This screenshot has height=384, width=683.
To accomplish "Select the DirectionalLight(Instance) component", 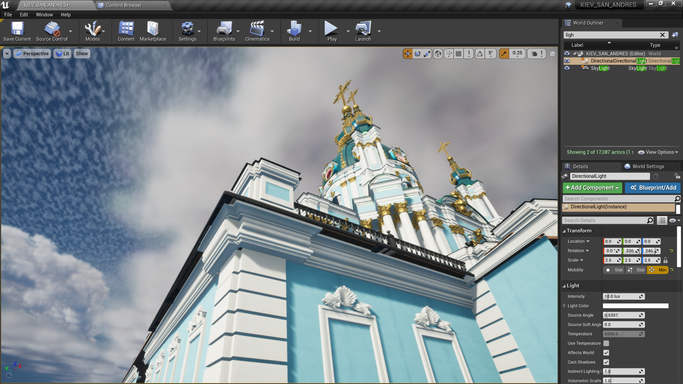I will [x=619, y=207].
